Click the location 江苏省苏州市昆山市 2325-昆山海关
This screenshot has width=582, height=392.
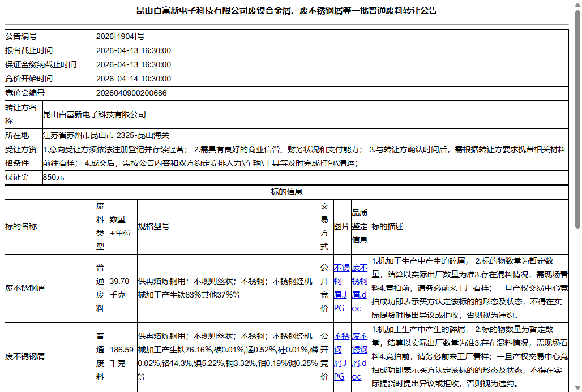click(x=106, y=135)
